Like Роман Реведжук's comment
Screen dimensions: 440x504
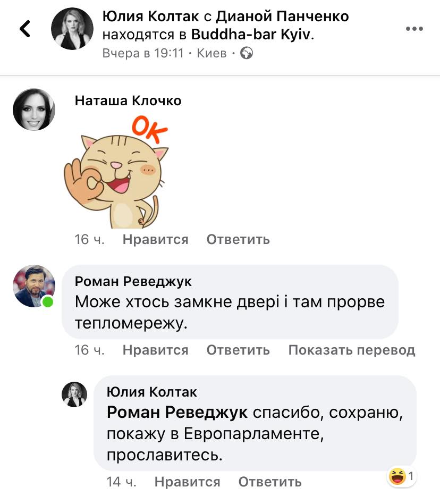(156, 350)
